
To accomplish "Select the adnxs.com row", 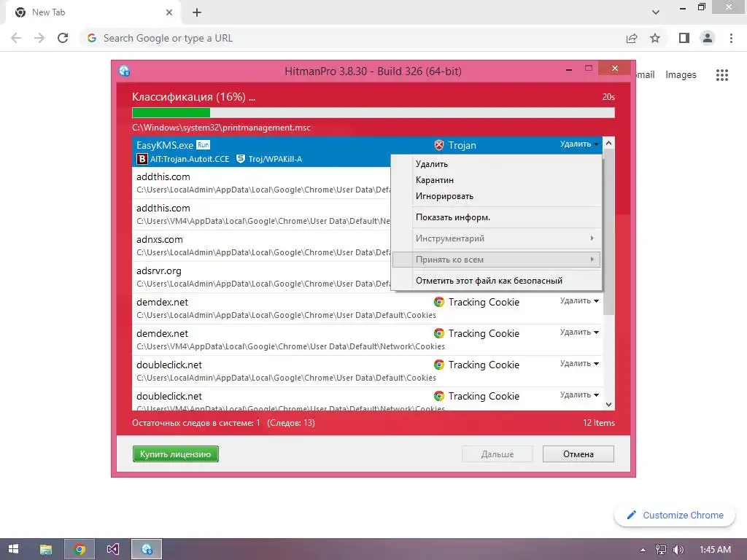I will [x=261, y=246].
